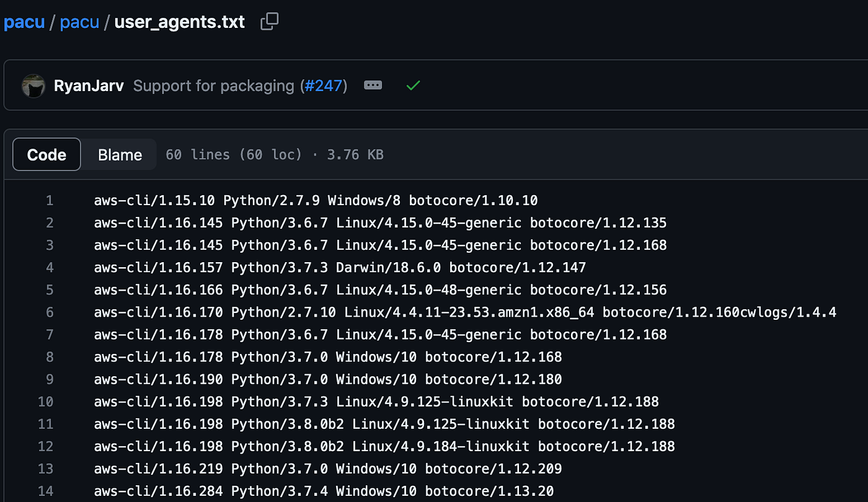This screenshot has height=502, width=868.
Task: Click the Linux/4.9.184-linuxkit user agent line
Action: click(x=384, y=446)
